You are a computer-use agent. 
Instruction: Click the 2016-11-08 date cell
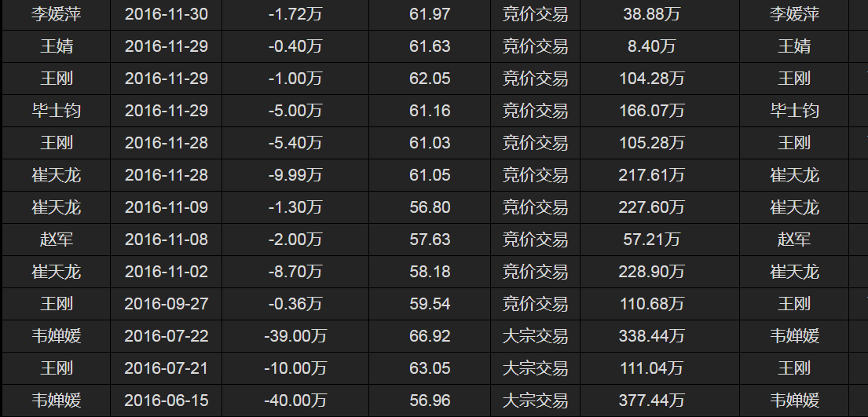[167, 240]
